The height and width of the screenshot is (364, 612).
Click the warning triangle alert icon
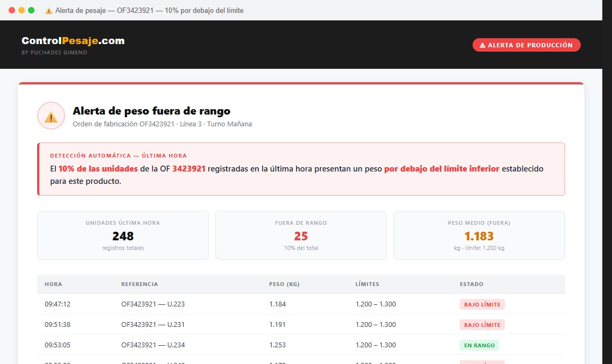click(x=51, y=115)
